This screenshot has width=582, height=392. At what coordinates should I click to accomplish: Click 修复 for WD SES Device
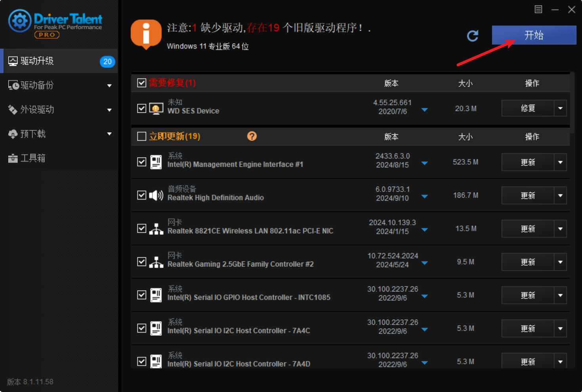(x=528, y=108)
